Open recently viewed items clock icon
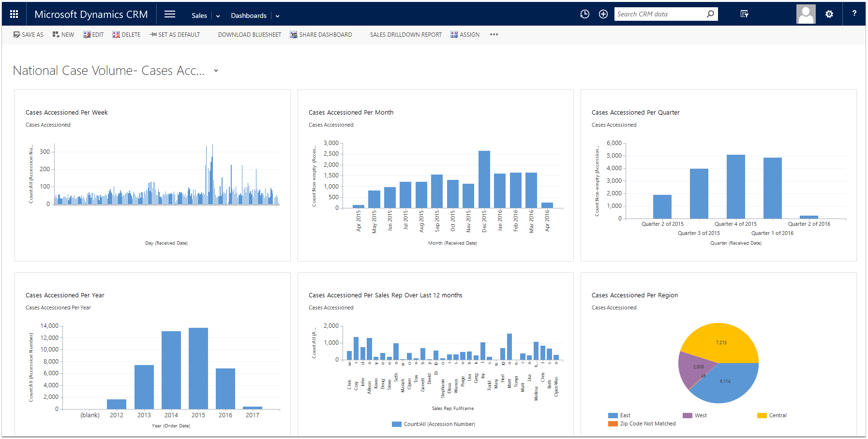The image size is (868, 439). [x=585, y=14]
